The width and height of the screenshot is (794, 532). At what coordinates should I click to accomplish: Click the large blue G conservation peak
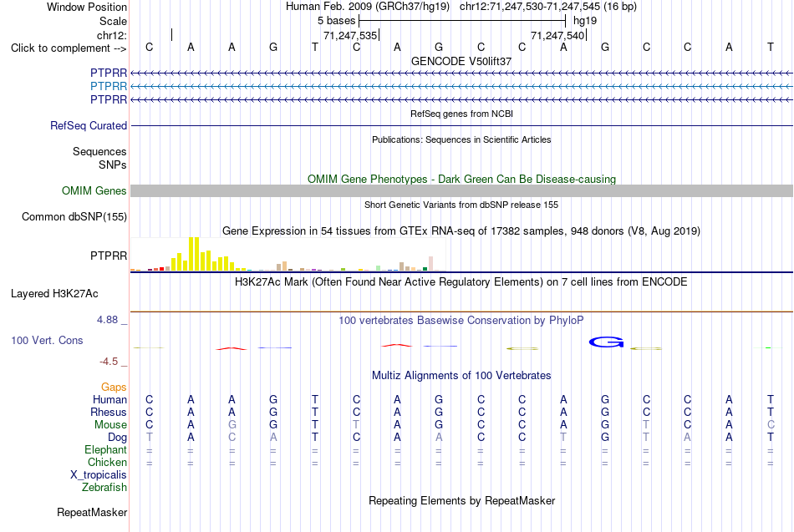click(x=606, y=342)
